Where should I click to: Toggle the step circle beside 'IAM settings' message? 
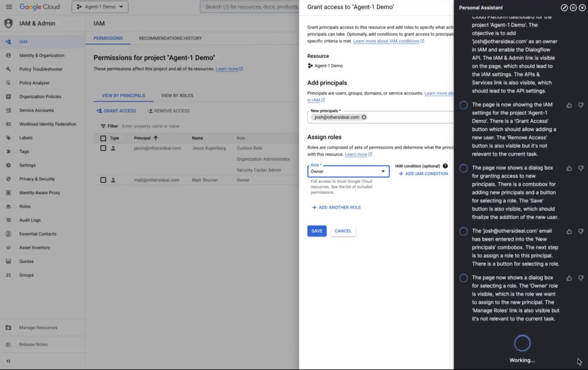coord(463,106)
